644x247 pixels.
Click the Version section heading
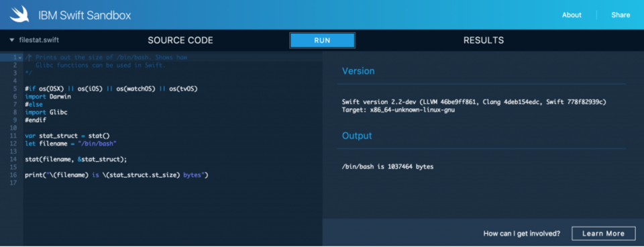[x=358, y=71]
